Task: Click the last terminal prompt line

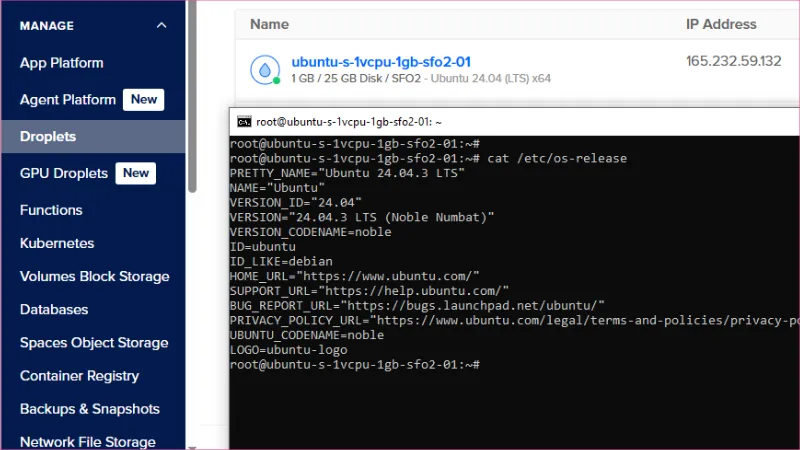Action: [355, 365]
